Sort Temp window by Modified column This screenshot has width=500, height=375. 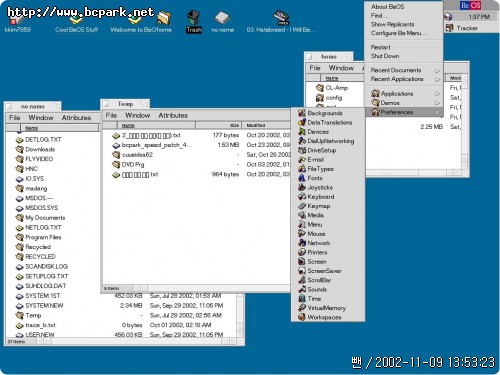(266, 125)
